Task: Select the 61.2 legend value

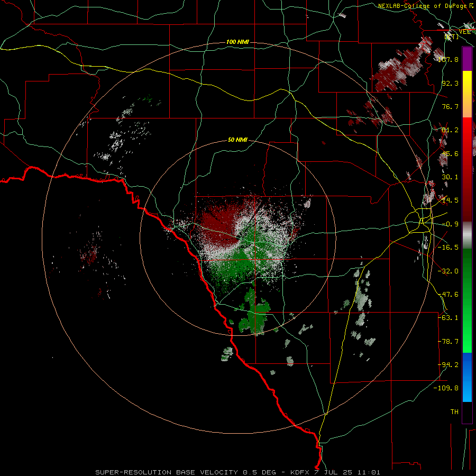Action: 450,130
